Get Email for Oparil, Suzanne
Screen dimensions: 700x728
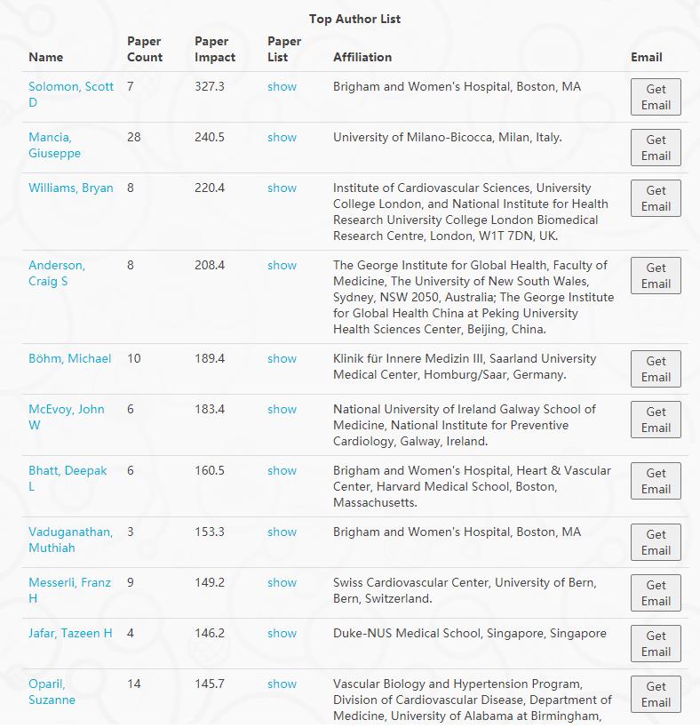tap(656, 694)
